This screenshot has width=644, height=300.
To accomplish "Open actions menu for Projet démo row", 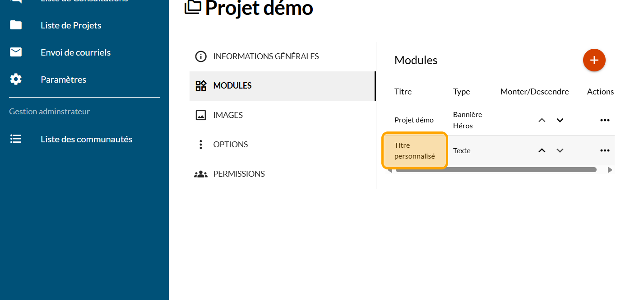I will click(605, 120).
